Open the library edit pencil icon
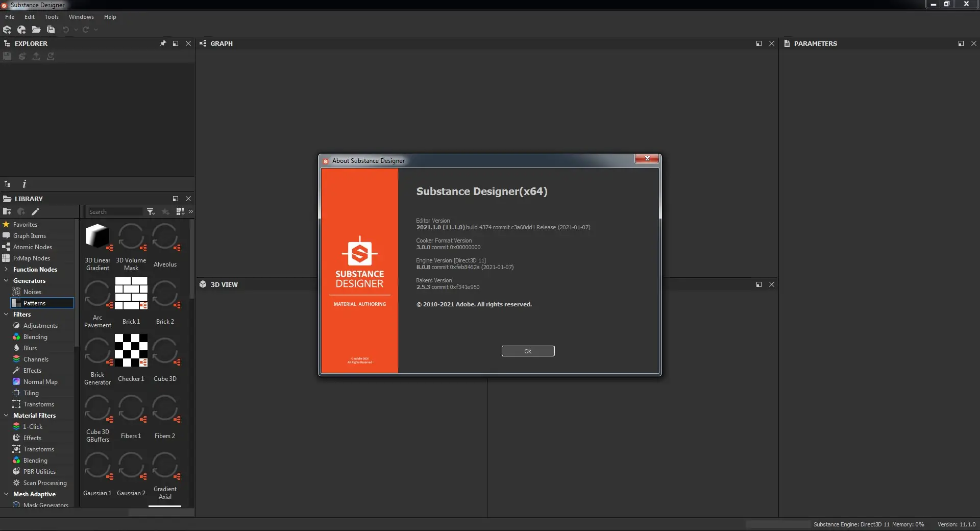The image size is (980, 531). 36,211
